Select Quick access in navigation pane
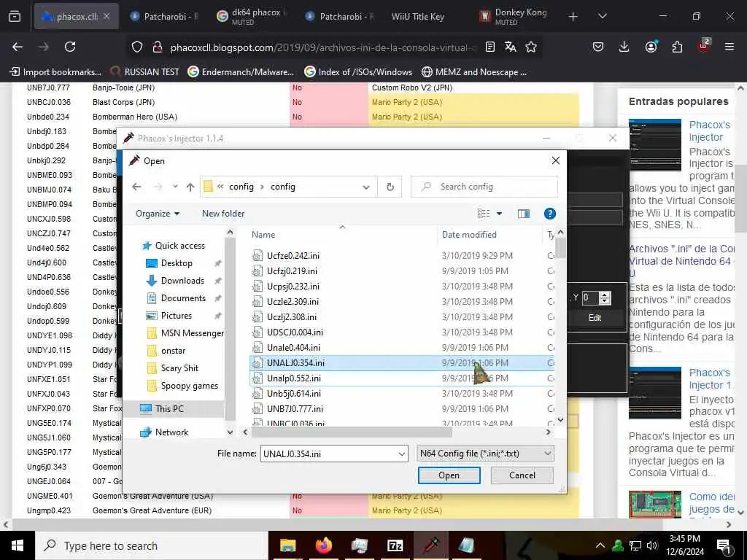 [179, 246]
